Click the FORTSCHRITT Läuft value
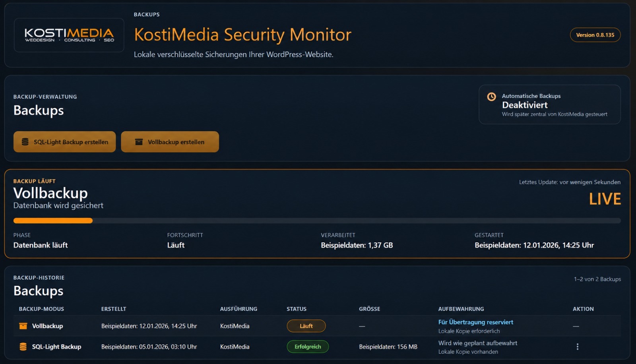The image size is (636, 364). tap(176, 245)
